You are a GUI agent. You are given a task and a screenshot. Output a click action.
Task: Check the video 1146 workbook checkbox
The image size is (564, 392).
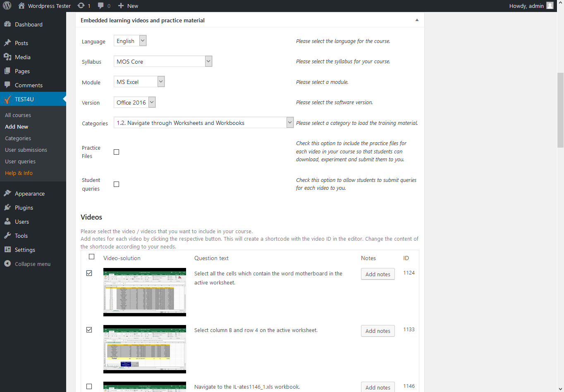(89, 386)
